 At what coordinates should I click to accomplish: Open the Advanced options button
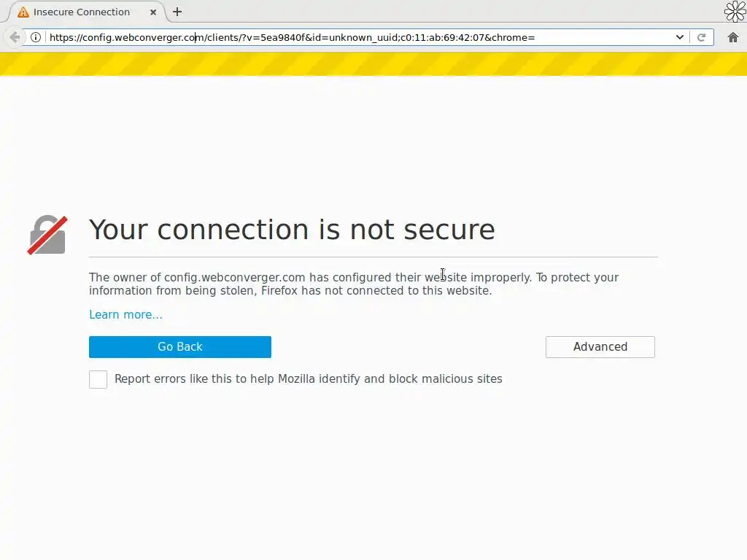[600, 346]
